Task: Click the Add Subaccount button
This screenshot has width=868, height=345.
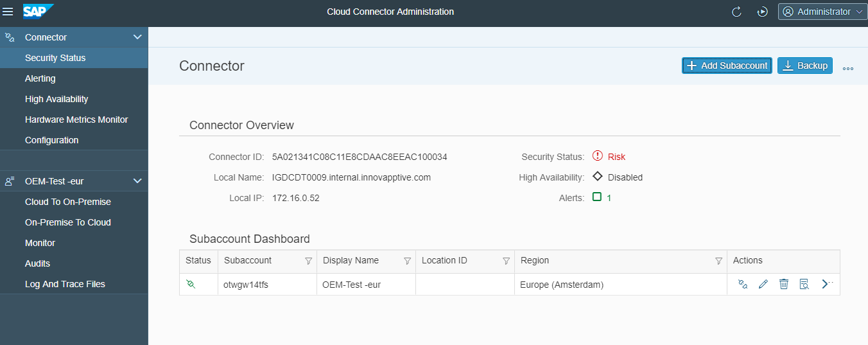Action: coord(727,66)
